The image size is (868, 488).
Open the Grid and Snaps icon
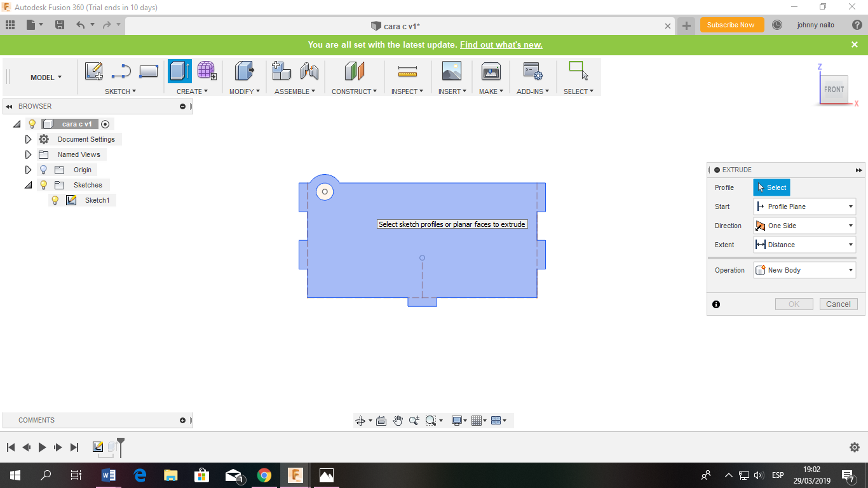pyautogui.click(x=477, y=421)
